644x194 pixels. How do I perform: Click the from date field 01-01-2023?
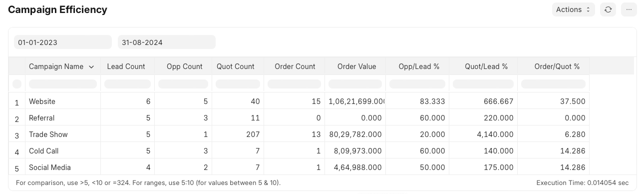click(63, 42)
